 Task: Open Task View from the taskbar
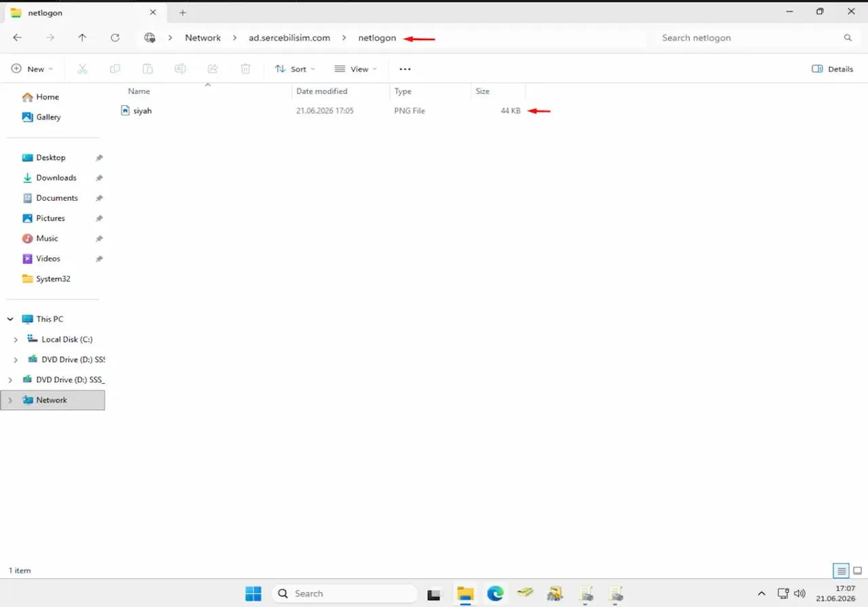[434, 594]
